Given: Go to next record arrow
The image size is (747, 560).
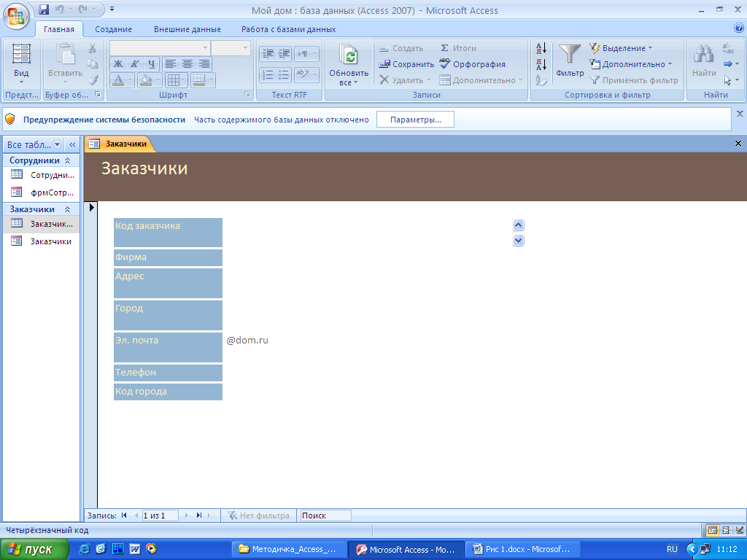Looking at the screenshot, I should (186, 516).
